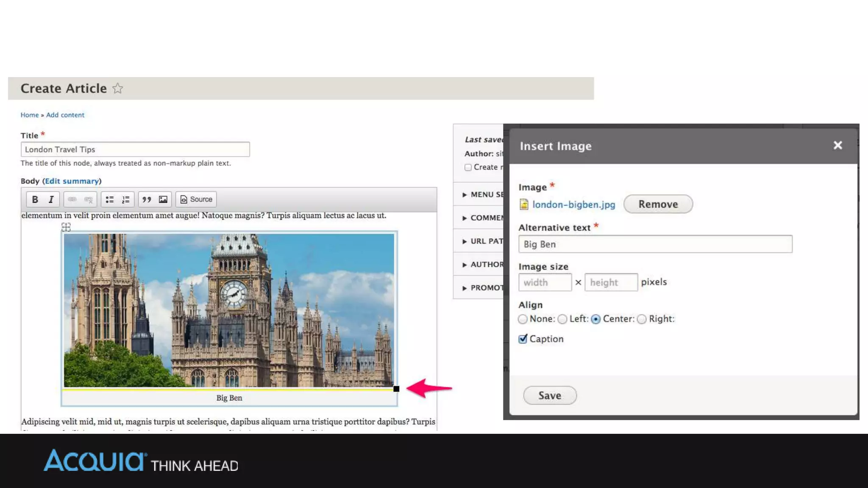This screenshot has width=868, height=488.
Task: Click the Alternative text input field
Action: point(655,244)
